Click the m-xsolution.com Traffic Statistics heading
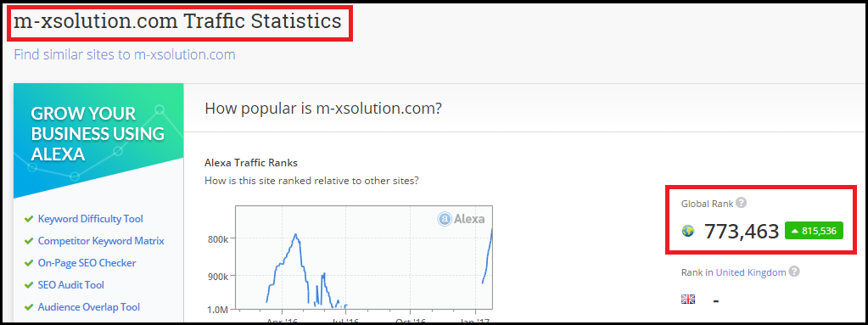 pyautogui.click(x=177, y=21)
